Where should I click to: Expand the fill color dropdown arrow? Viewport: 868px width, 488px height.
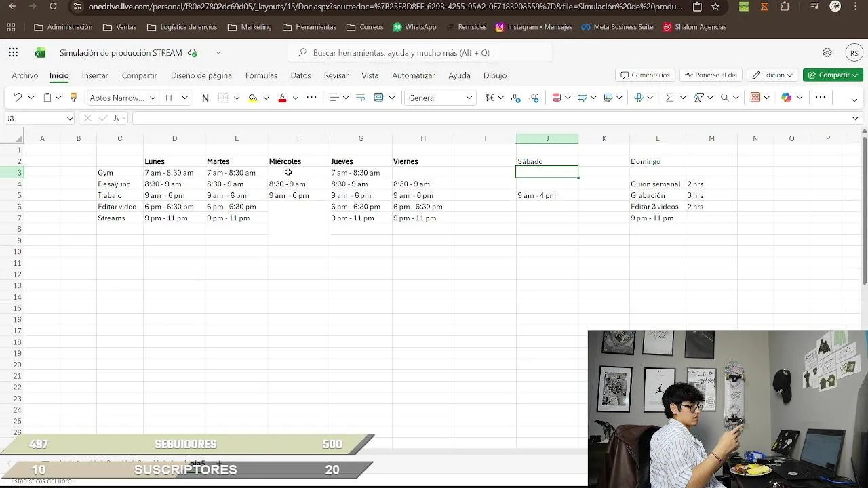pos(267,98)
